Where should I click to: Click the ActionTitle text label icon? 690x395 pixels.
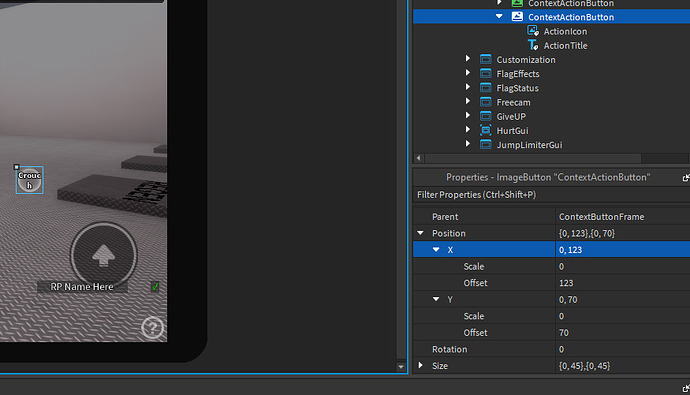click(533, 45)
